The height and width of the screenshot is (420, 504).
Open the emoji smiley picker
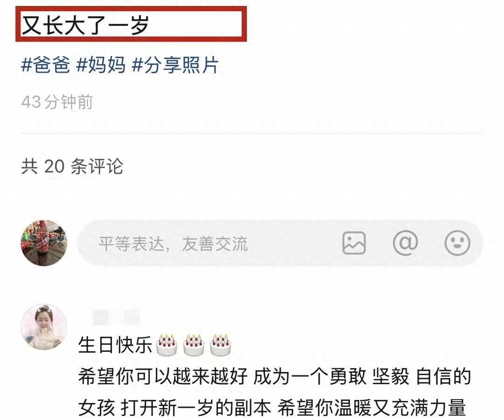click(x=457, y=243)
